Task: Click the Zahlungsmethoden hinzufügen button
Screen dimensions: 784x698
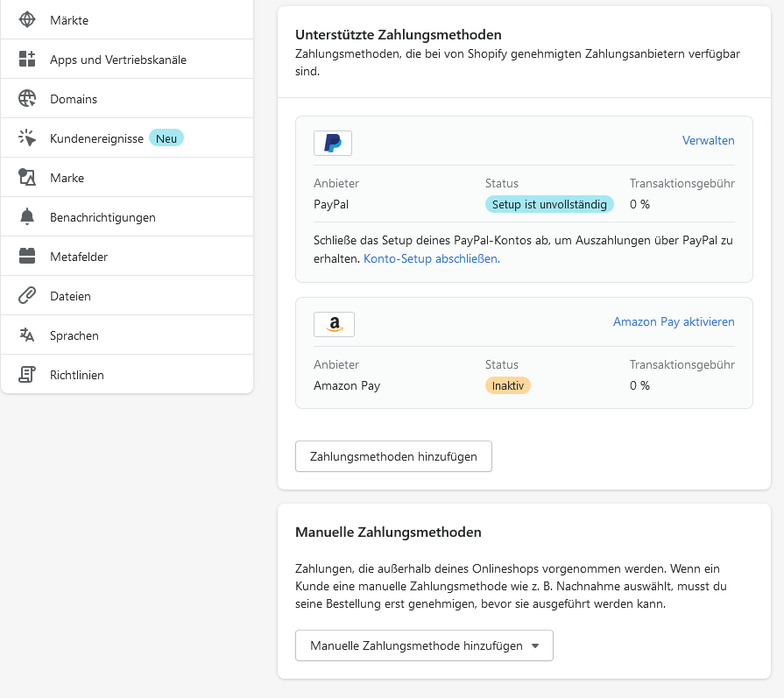Action: (x=393, y=456)
